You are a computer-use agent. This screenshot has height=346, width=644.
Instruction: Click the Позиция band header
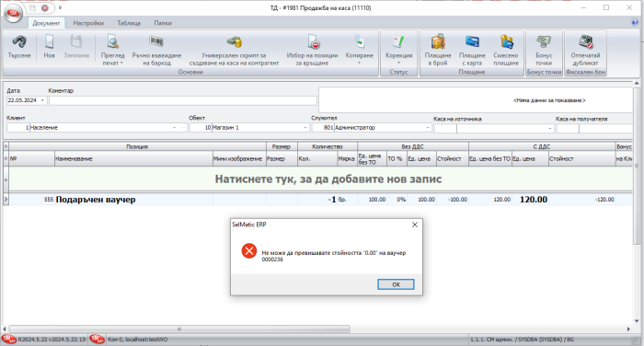click(137, 146)
